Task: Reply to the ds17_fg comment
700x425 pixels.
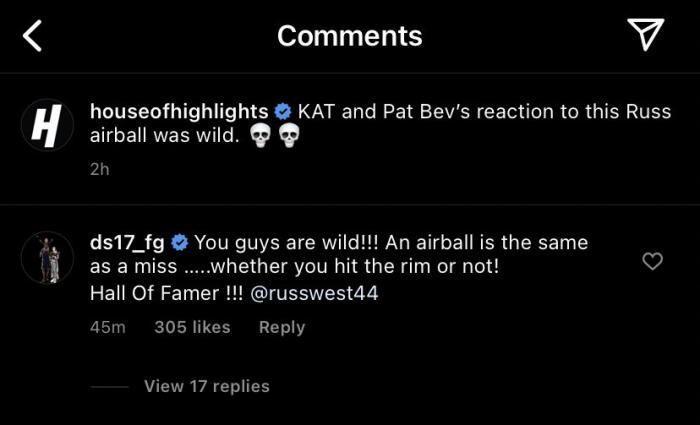Action: (x=282, y=327)
